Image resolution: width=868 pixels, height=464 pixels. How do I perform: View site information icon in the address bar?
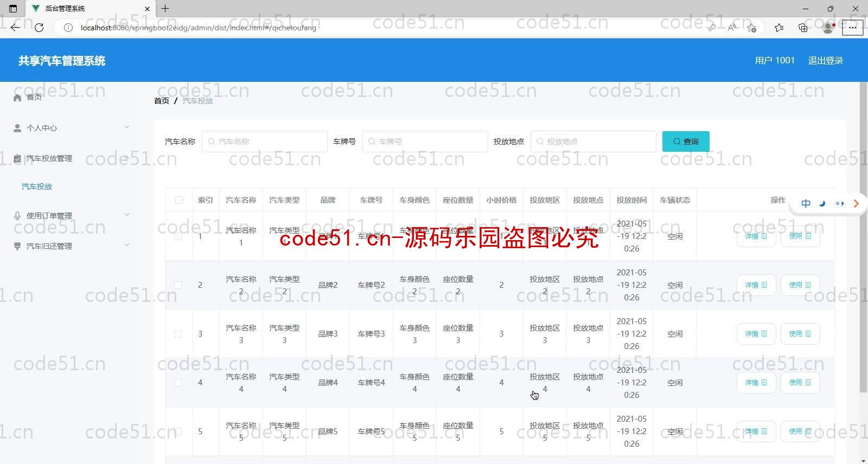[x=68, y=28]
